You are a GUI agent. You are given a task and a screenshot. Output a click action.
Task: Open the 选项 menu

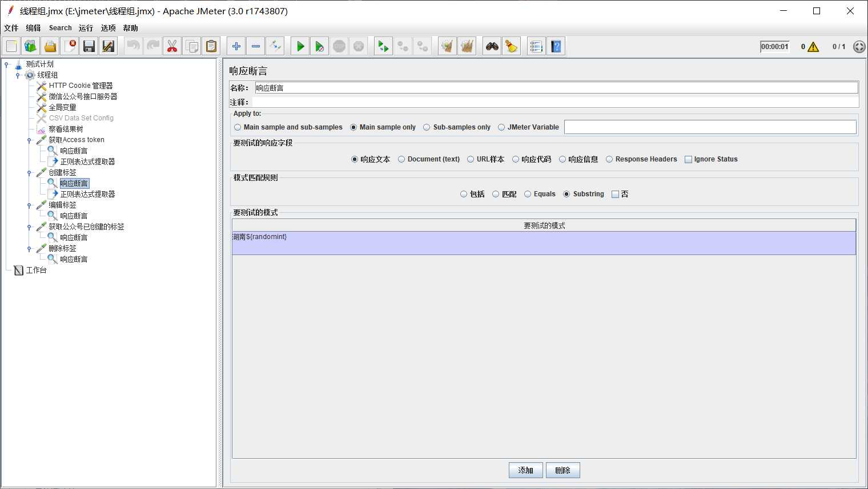pyautogui.click(x=108, y=28)
